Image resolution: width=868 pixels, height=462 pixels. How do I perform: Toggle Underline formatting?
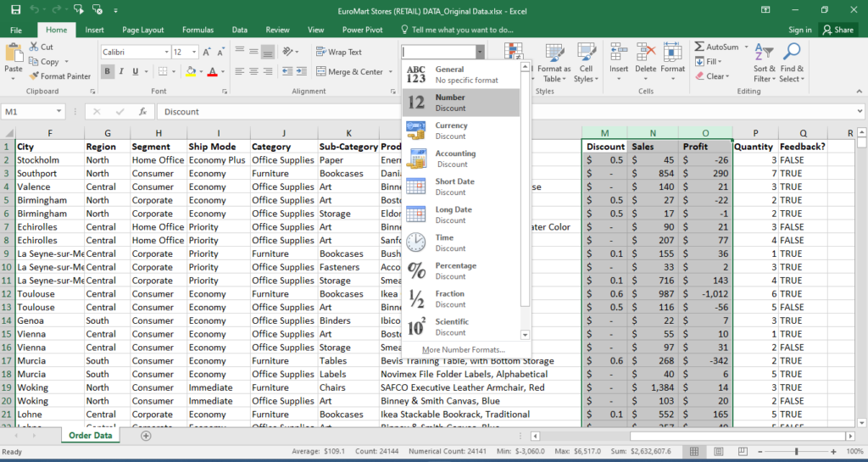point(135,71)
